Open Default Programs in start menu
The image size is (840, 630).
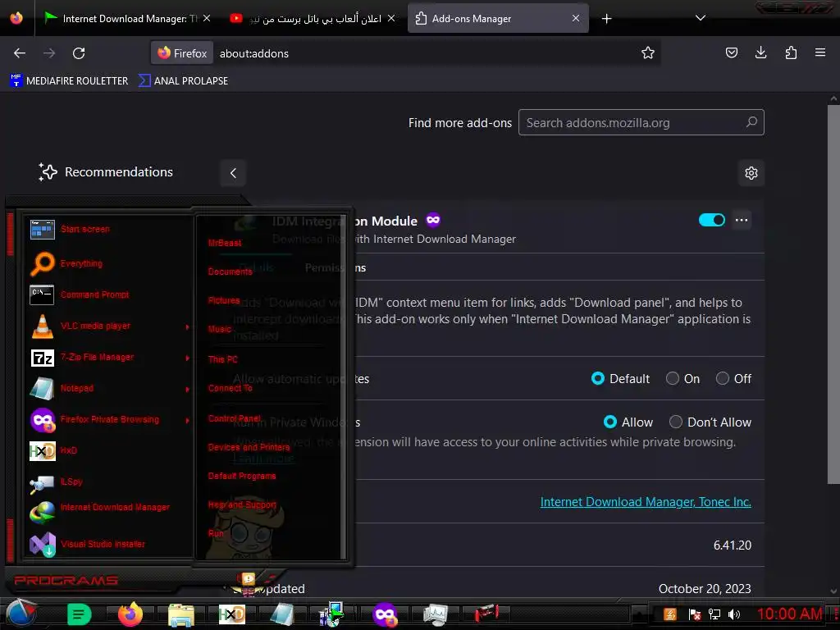[x=242, y=477]
